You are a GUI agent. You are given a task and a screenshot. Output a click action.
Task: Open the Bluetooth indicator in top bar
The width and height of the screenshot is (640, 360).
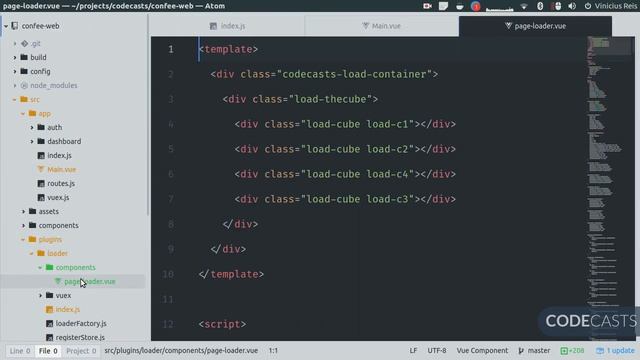pos(540,6)
